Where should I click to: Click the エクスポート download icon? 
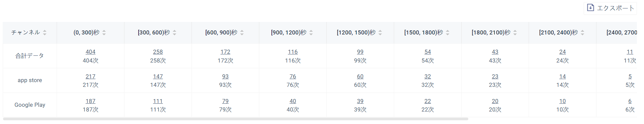point(590,7)
